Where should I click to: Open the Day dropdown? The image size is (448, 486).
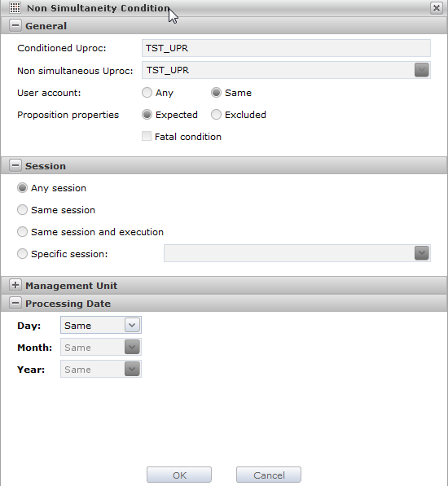(132, 325)
